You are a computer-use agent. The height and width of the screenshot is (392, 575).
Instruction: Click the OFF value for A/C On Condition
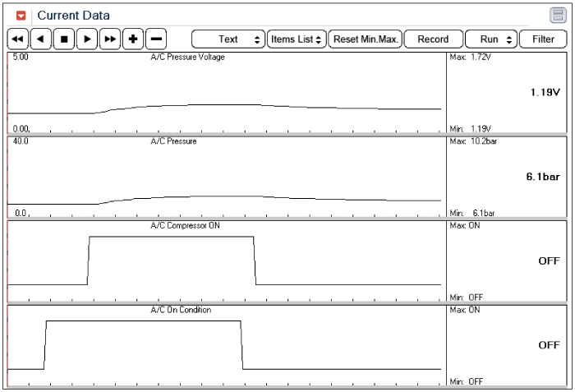(x=549, y=345)
